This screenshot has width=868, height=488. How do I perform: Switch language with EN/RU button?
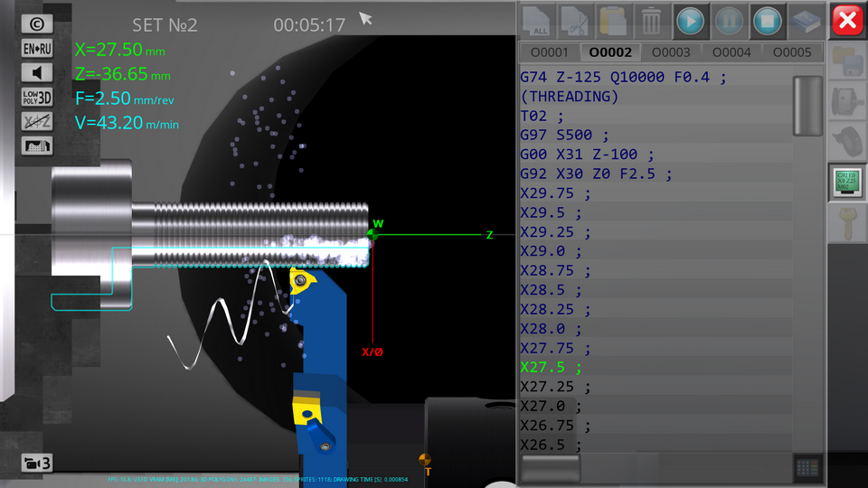37,49
